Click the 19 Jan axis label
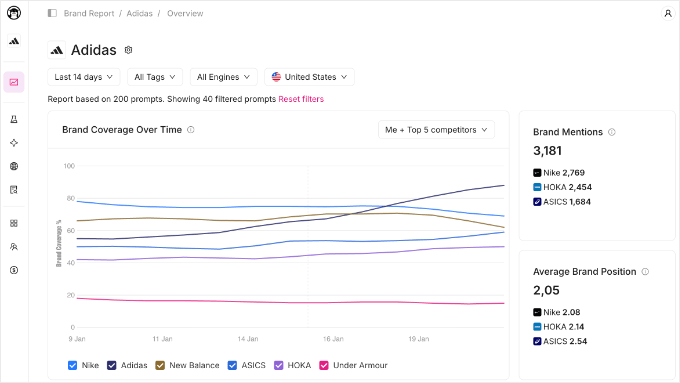The image size is (680, 383). (x=418, y=339)
